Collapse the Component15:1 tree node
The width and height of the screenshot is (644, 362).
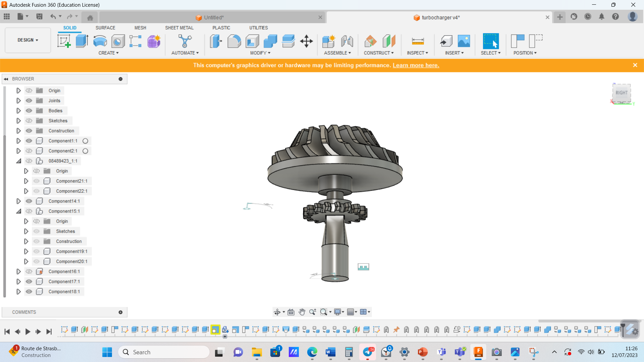click(18, 211)
